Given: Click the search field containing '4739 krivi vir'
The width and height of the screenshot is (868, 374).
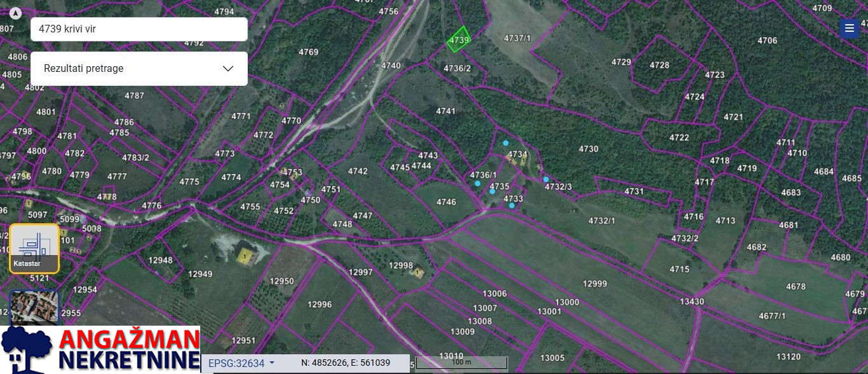Looking at the screenshot, I should point(139,29).
